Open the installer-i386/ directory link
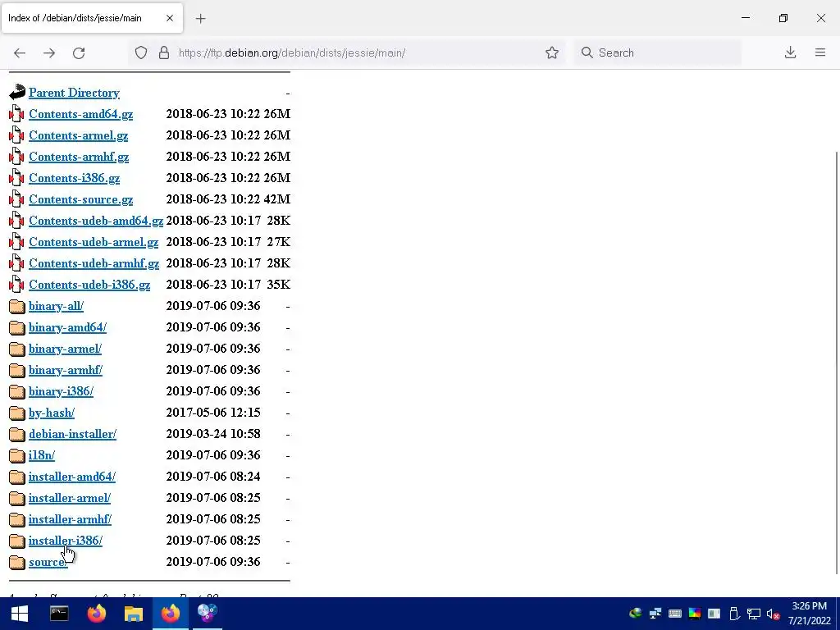Viewport: 840px width, 630px height. click(x=66, y=541)
